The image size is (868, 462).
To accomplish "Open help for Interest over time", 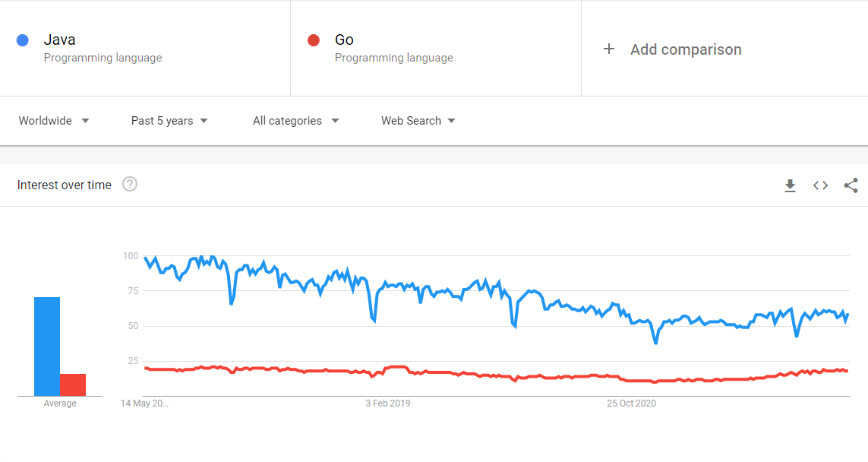I will pos(130,184).
